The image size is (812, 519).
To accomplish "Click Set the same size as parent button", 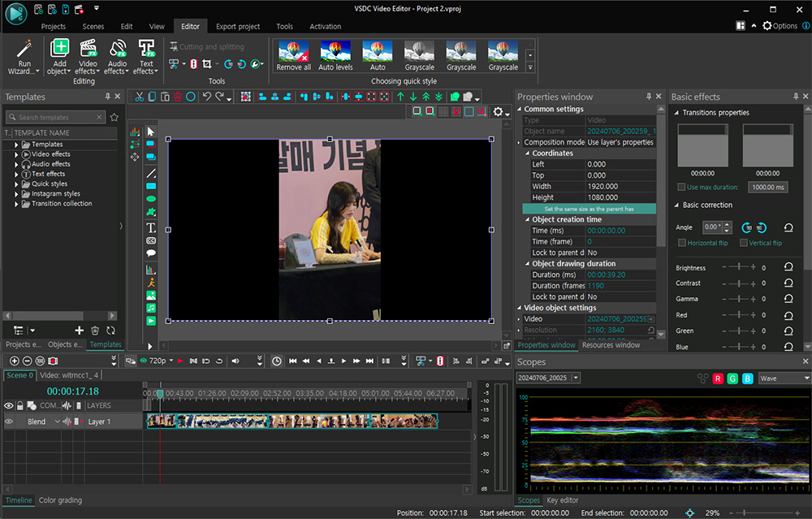I will pos(589,209).
